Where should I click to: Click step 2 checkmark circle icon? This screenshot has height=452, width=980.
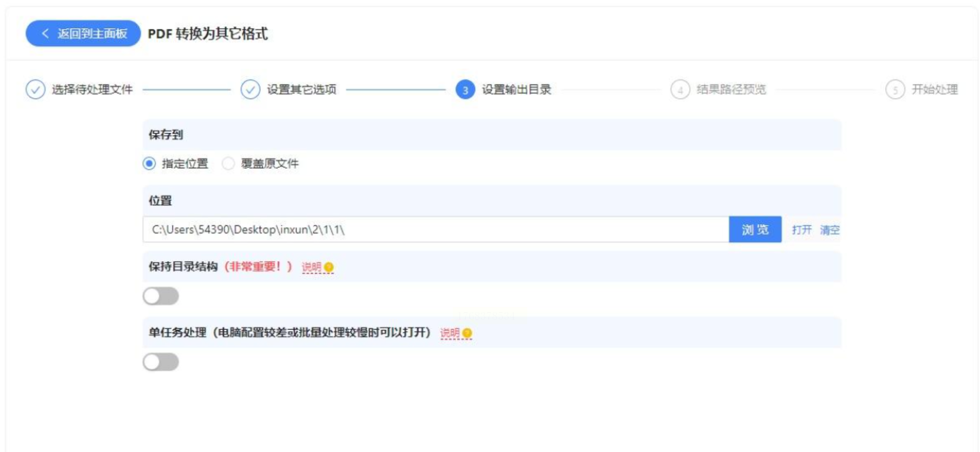pyautogui.click(x=250, y=89)
